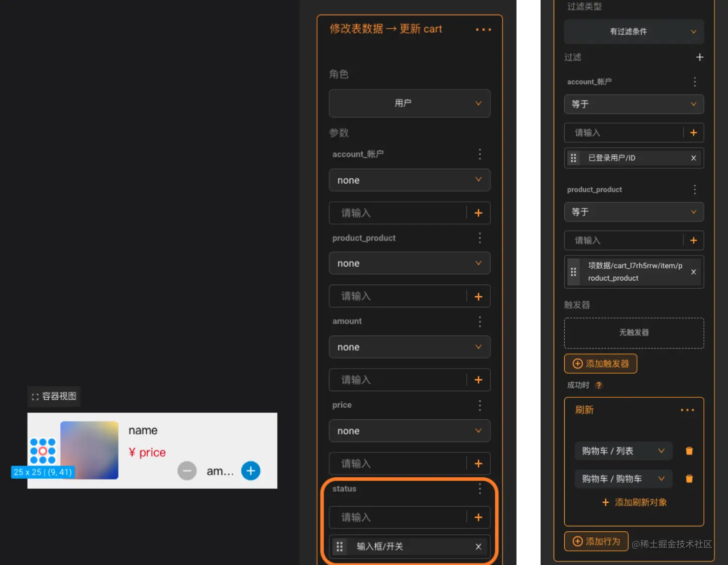Open the 等于 operator dropdown for account_帐户 filter
728x565 pixels.
(634, 104)
